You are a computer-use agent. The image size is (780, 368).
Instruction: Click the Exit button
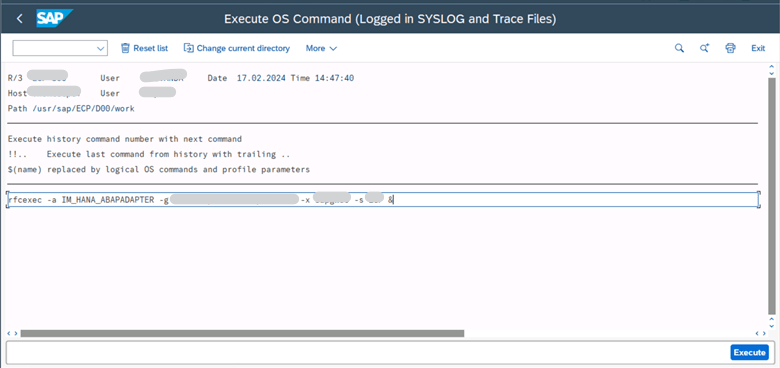758,48
